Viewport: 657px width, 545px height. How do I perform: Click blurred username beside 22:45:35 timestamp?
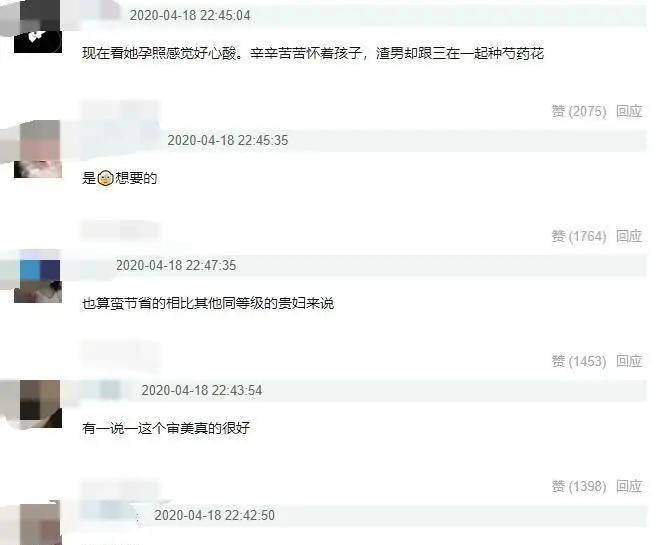click(x=122, y=140)
